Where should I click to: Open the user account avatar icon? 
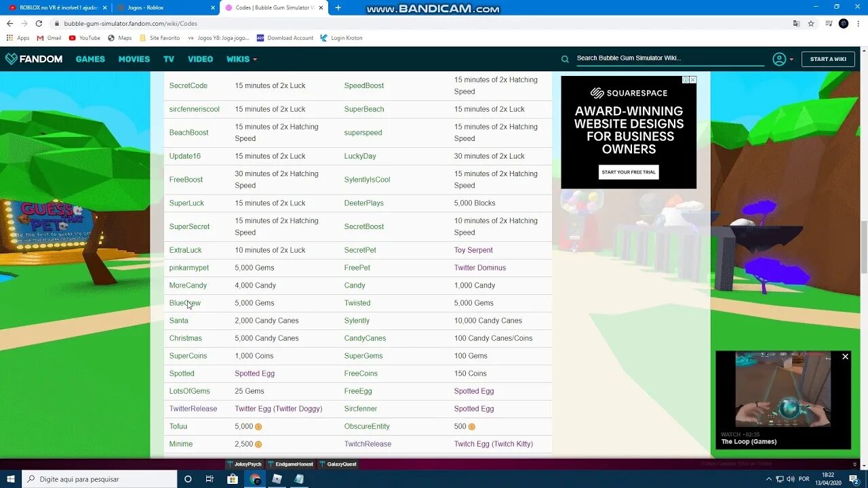779,59
